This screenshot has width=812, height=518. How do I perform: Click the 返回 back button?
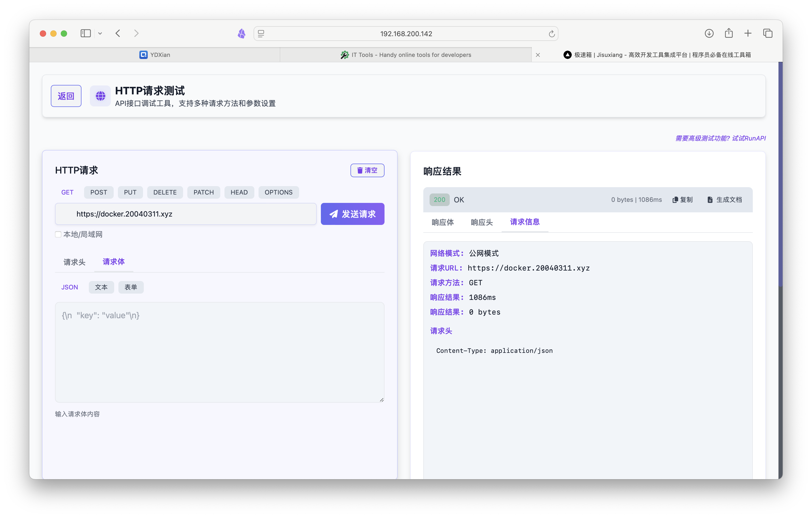66,96
